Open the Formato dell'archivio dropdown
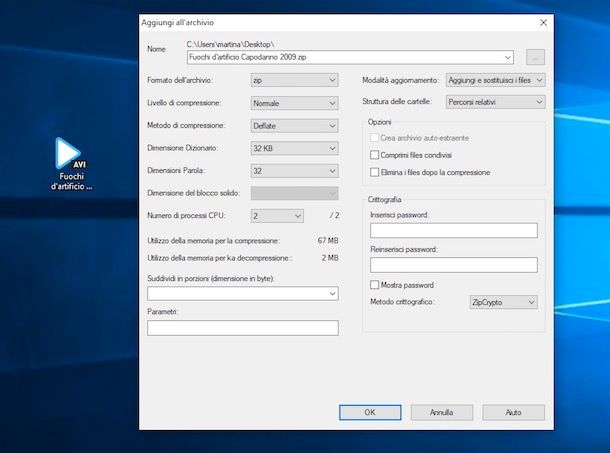This screenshot has width=610, height=453. 294,80
